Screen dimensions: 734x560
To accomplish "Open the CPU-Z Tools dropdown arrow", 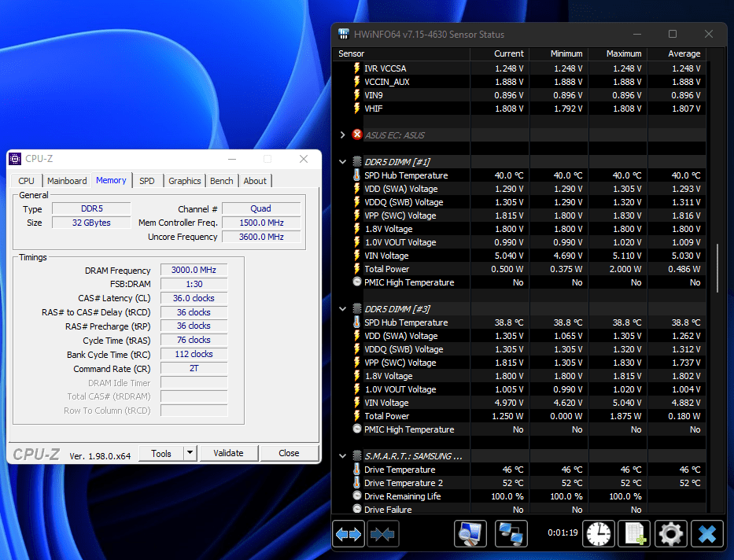I will coord(190,453).
